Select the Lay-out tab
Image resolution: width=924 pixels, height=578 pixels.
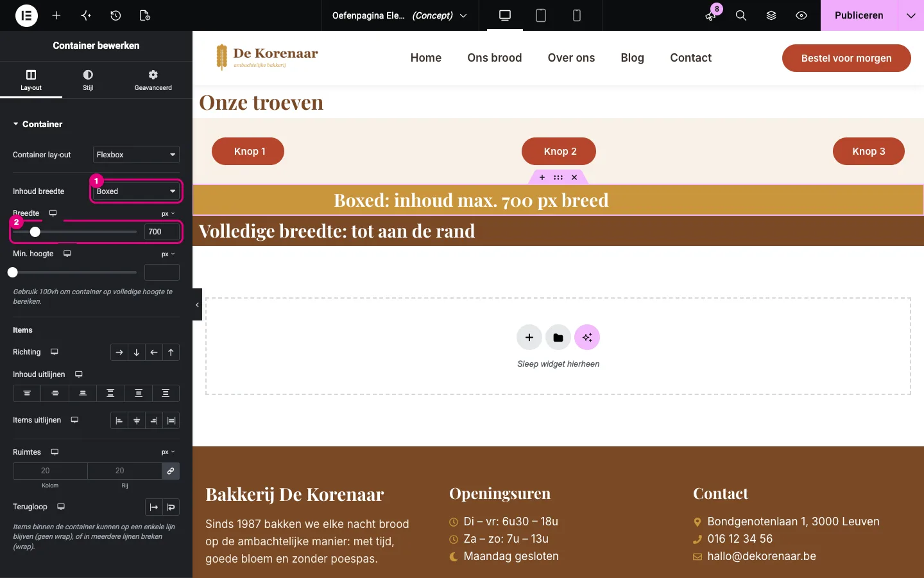(x=31, y=80)
